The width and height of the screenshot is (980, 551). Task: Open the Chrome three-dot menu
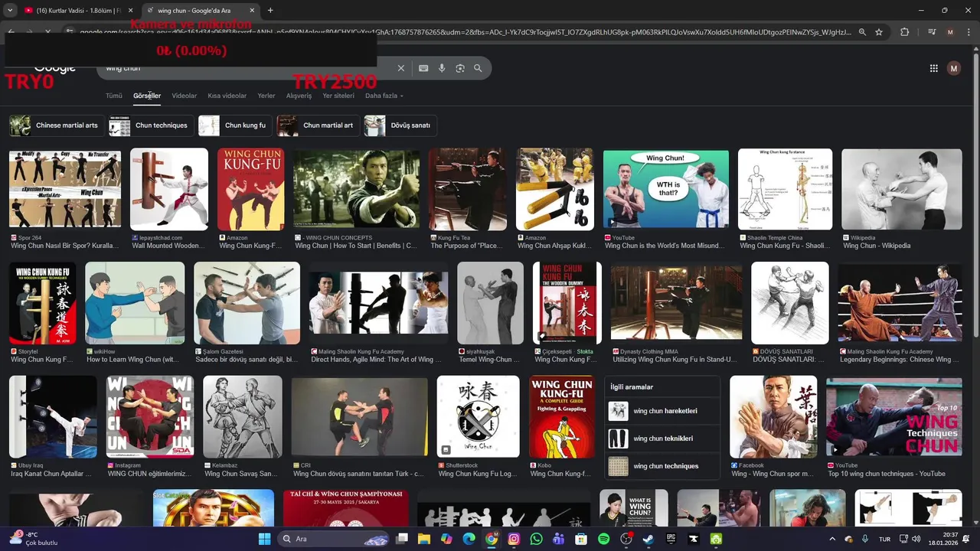tap(969, 32)
